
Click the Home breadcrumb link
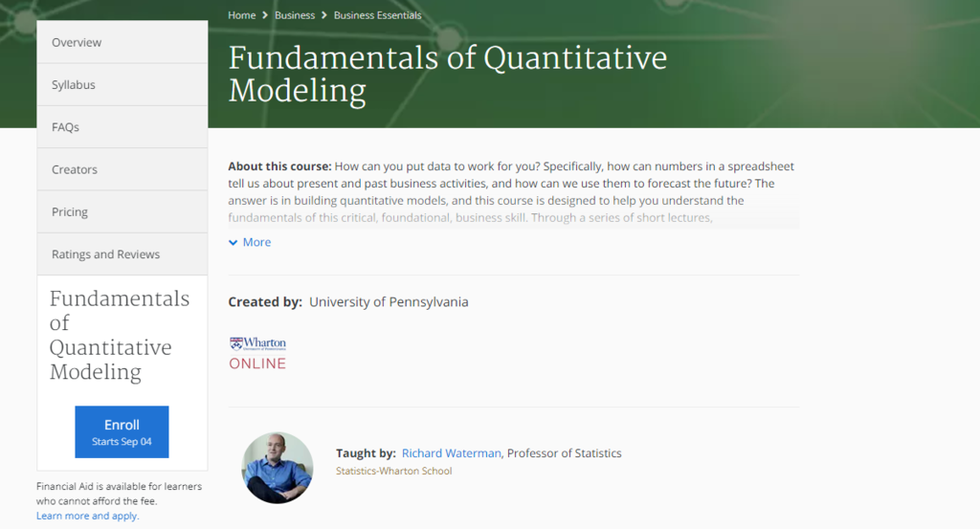click(x=242, y=15)
